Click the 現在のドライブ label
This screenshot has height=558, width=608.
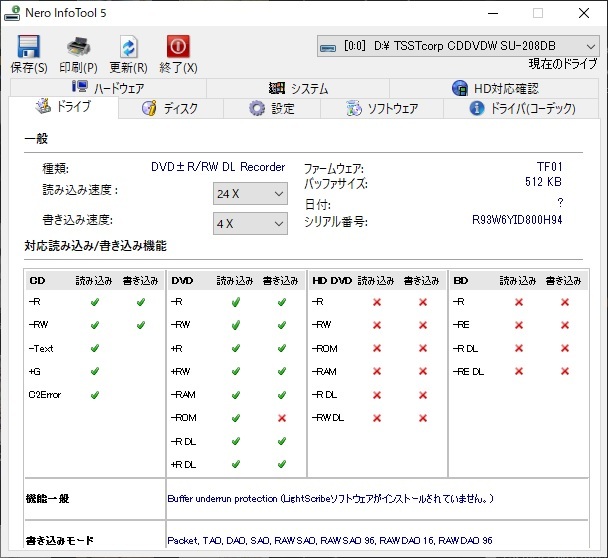[563, 64]
